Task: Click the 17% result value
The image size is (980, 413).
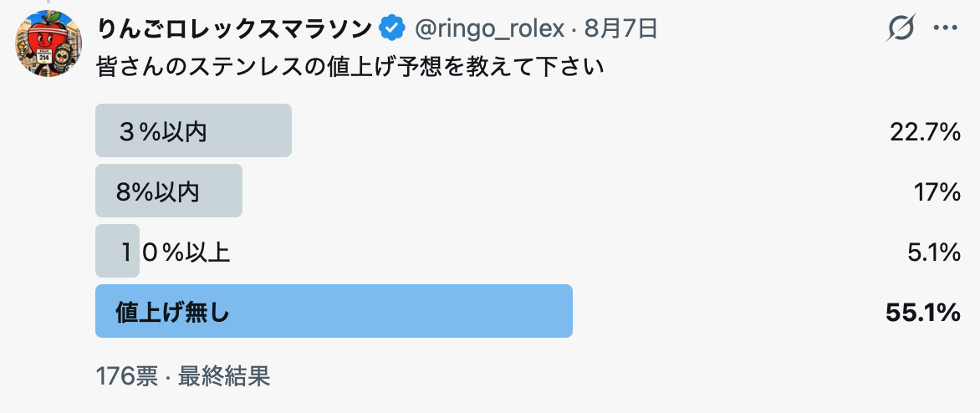Action: (937, 192)
